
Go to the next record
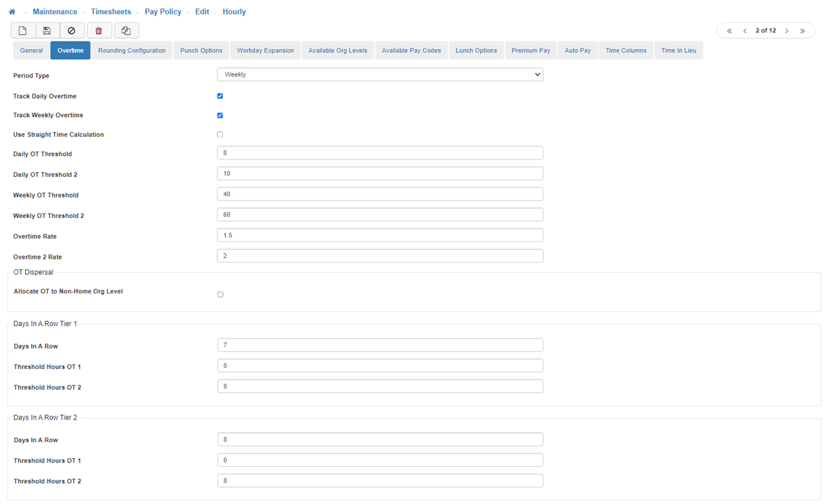787,31
